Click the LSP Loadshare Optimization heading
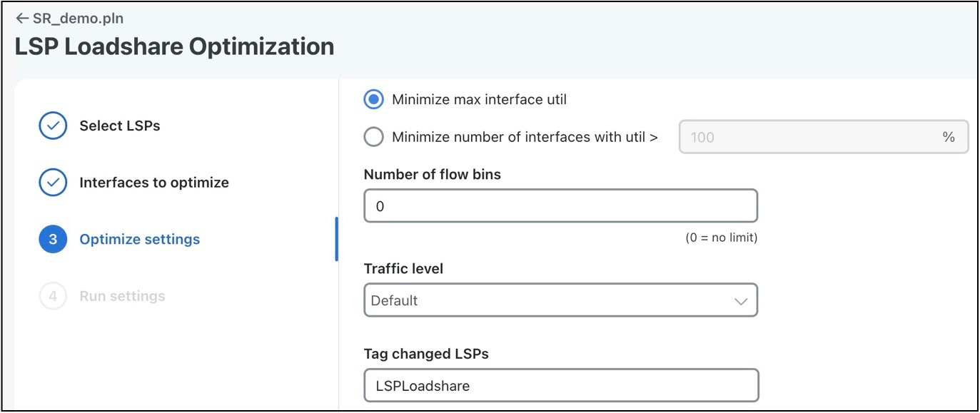980x413 pixels. (x=174, y=46)
